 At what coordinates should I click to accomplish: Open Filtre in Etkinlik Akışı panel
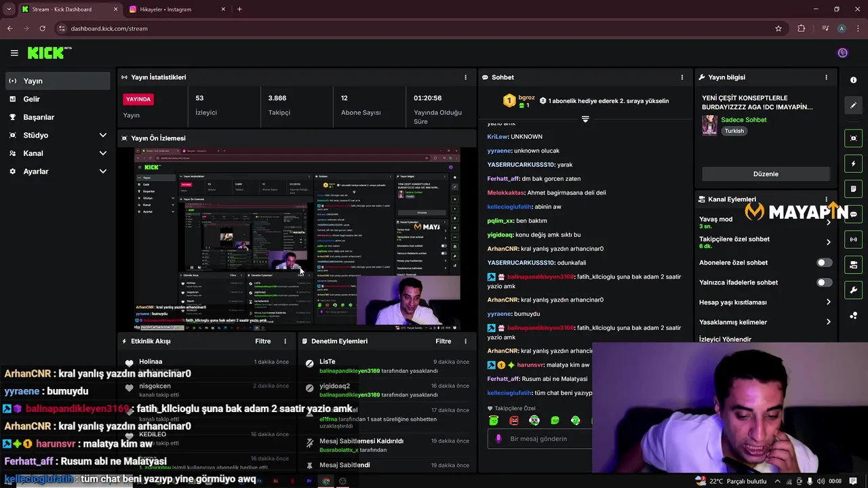point(262,341)
